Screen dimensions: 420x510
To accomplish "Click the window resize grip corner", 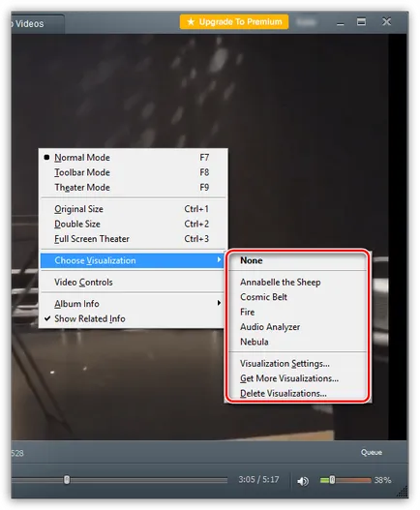I will click(404, 492).
